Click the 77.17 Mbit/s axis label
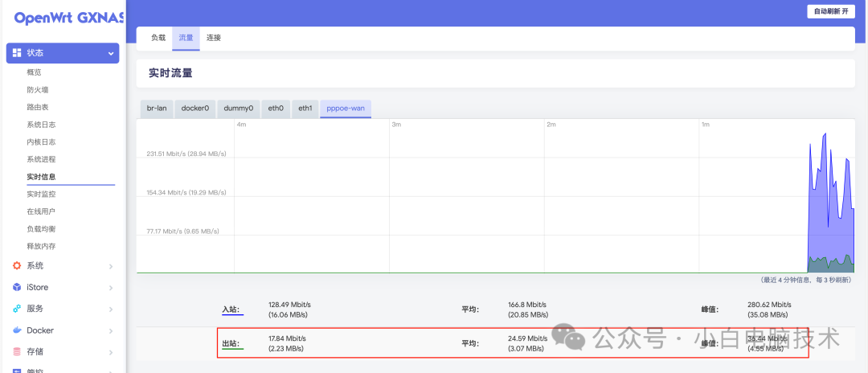The image size is (868, 373). point(182,232)
